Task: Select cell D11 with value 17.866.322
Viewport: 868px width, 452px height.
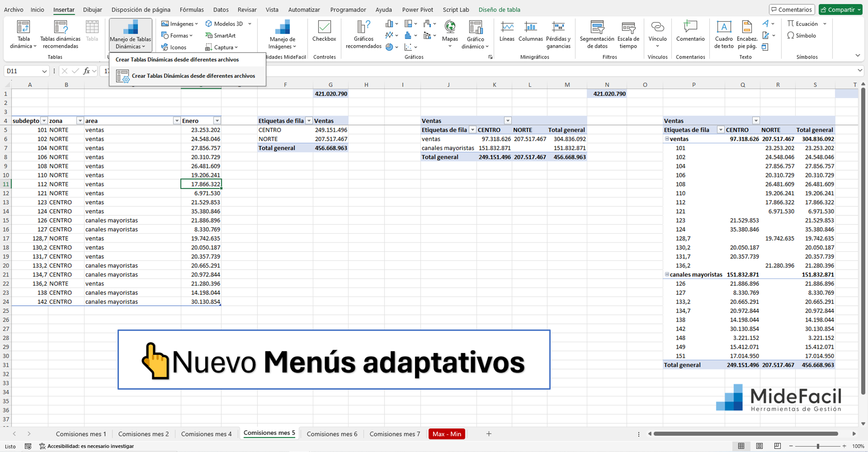Action: click(x=201, y=184)
